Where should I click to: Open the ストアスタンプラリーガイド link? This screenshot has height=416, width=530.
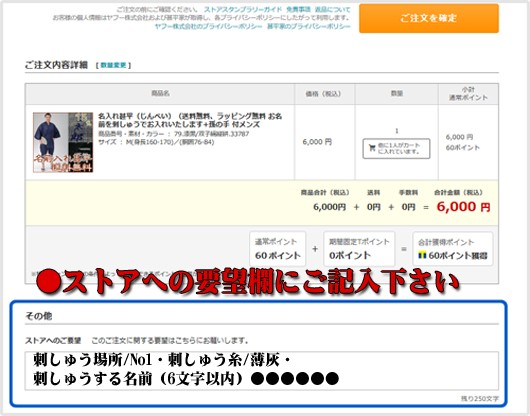(x=243, y=9)
